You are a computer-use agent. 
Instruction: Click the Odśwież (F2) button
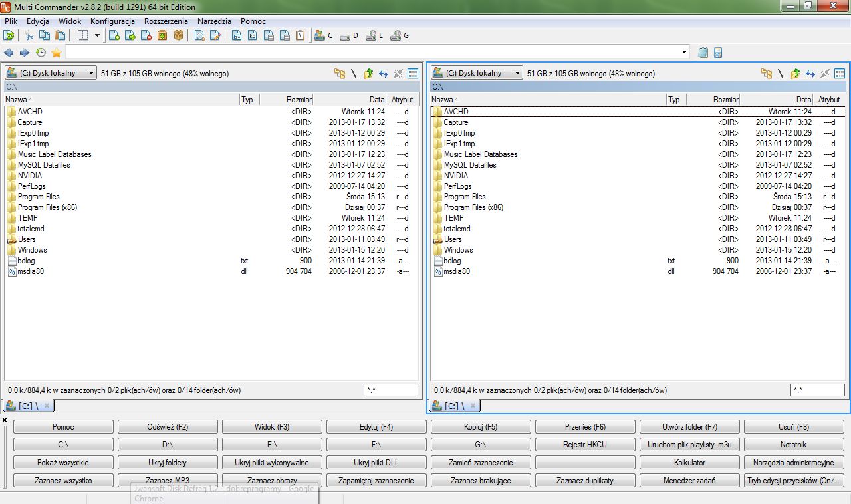tap(168, 427)
